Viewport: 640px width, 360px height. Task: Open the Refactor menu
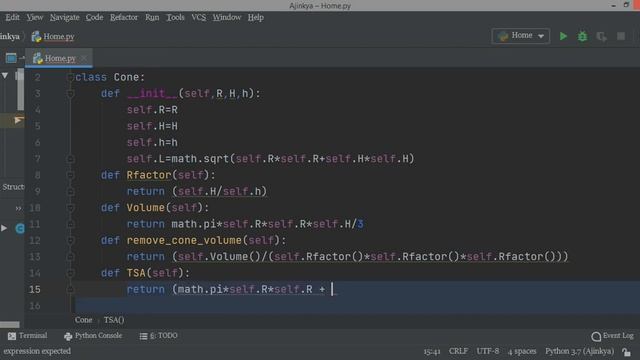[124, 17]
